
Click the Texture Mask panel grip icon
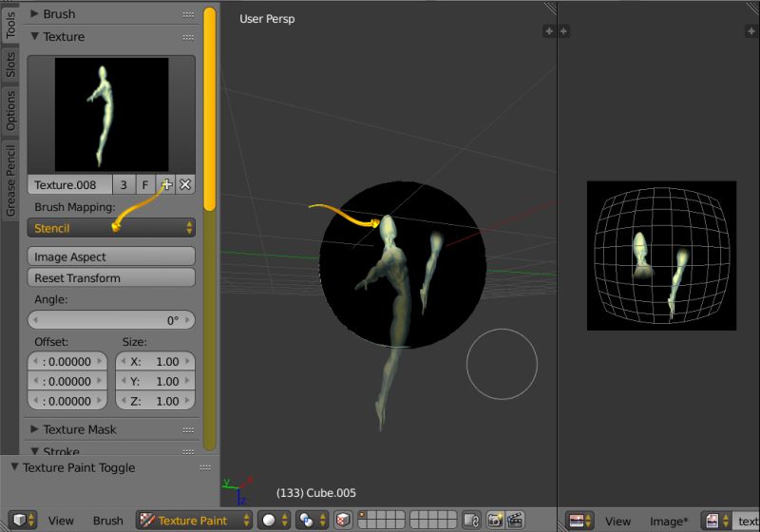coord(188,430)
